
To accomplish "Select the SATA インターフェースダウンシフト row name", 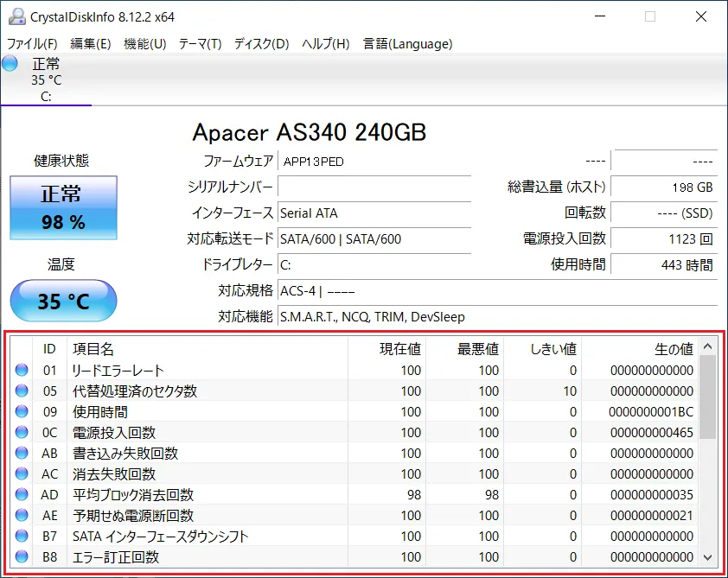I will [x=160, y=537].
